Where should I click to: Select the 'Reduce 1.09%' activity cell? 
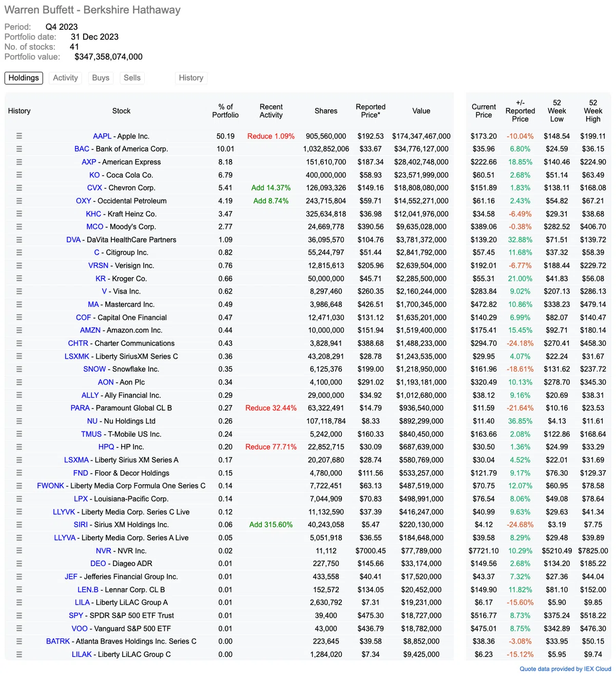point(271,136)
